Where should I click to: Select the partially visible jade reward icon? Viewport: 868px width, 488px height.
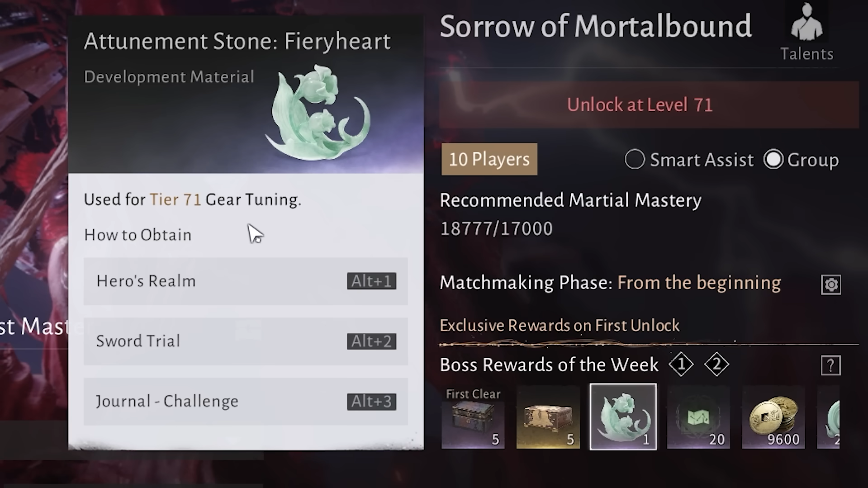pyautogui.click(x=828, y=417)
